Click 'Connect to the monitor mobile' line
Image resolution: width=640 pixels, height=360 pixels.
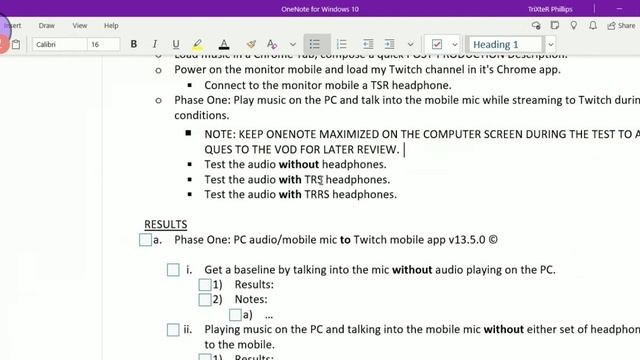point(328,85)
